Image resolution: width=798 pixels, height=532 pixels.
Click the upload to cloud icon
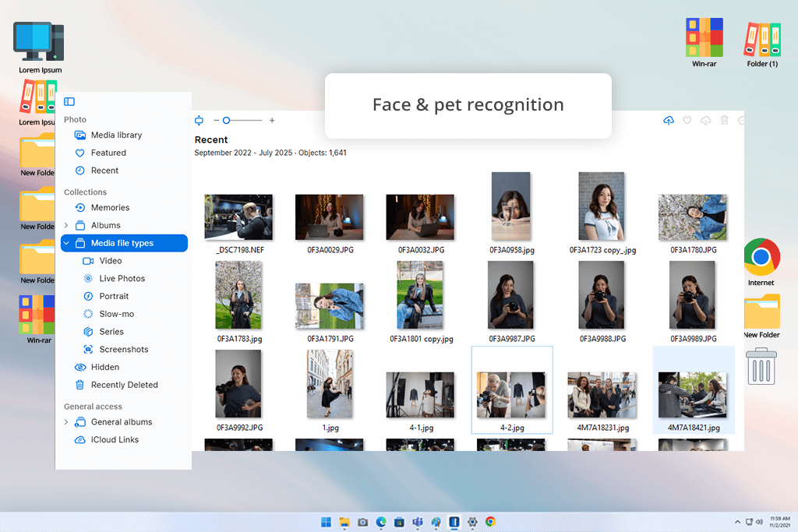(669, 121)
